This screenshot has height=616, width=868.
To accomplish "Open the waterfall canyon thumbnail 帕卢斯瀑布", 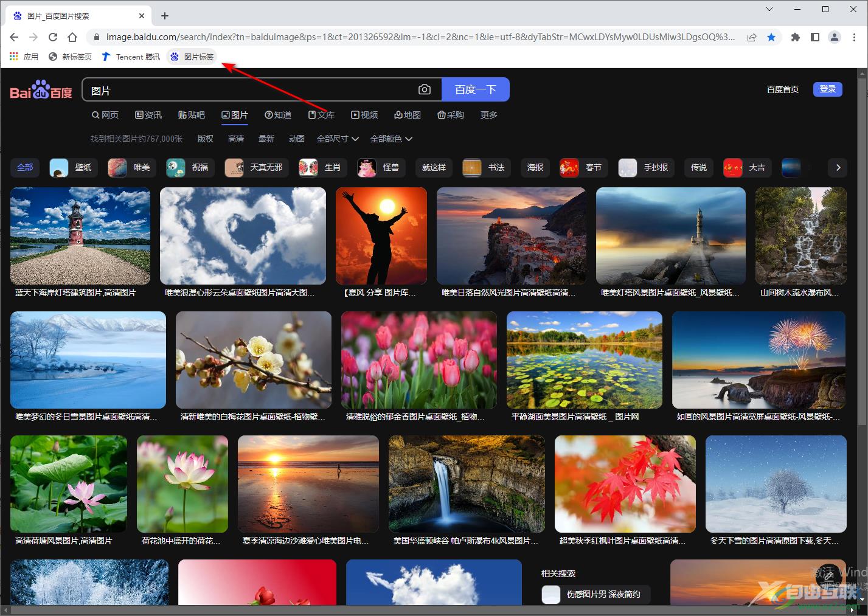I will click(x=467, y=484).
